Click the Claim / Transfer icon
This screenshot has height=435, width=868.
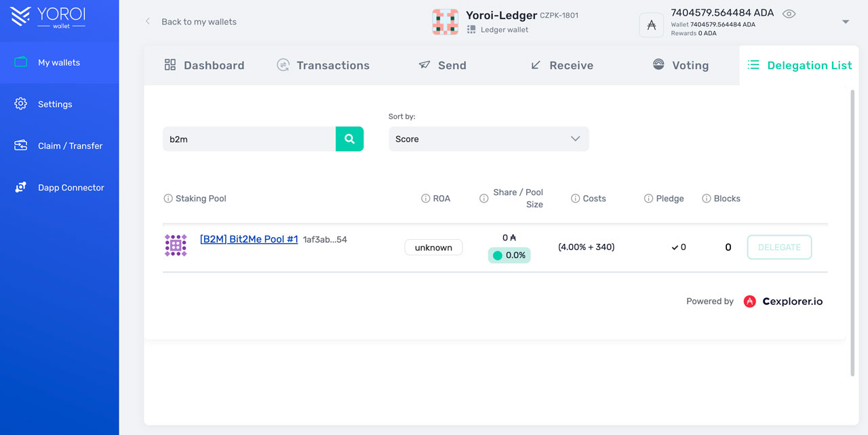click(21, 146)
